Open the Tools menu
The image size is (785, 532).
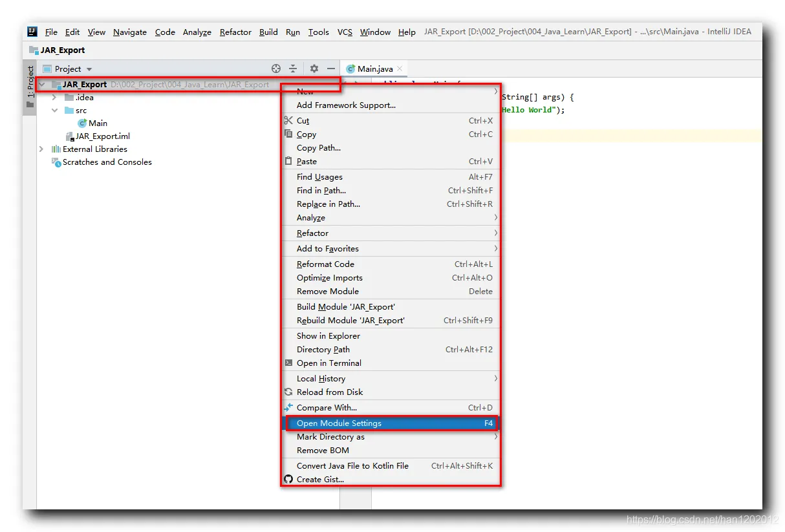click(x=318, y=32)
